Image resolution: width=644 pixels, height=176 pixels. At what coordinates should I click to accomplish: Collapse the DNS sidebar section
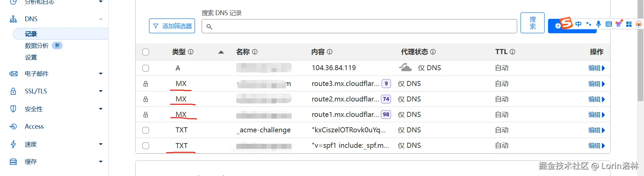[101, 19]
